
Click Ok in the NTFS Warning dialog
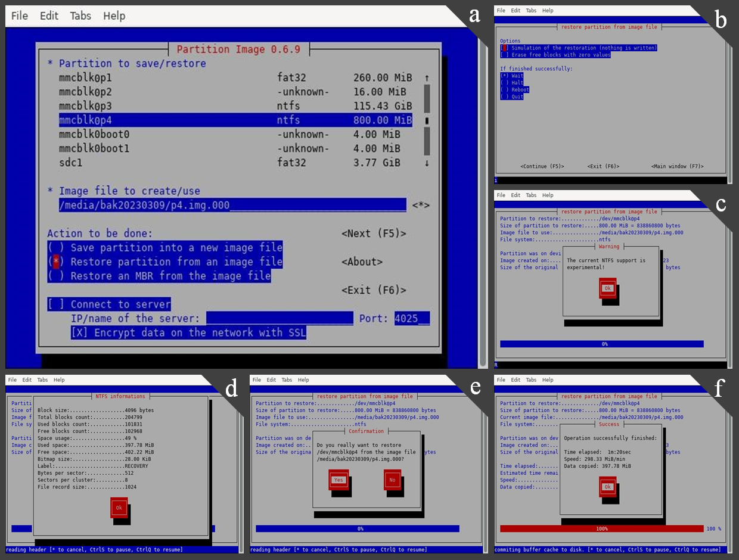pyautogui.click(x=607, y=288)
